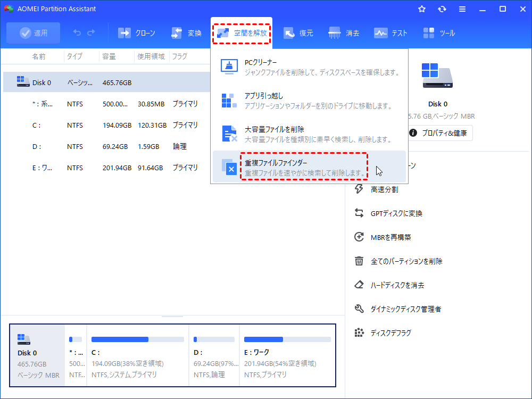Click the フラグ column header

pyautogui.click(x=179, y=56)
